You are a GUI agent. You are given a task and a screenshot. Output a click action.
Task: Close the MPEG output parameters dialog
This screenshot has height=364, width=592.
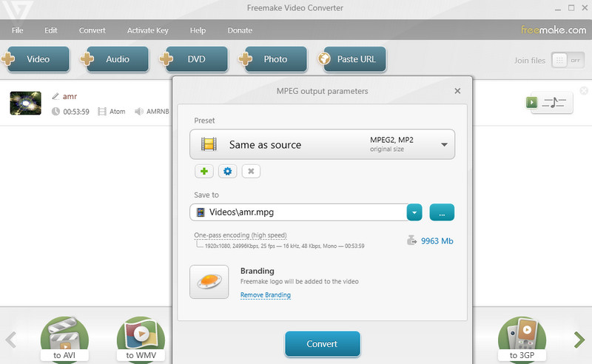457,91
